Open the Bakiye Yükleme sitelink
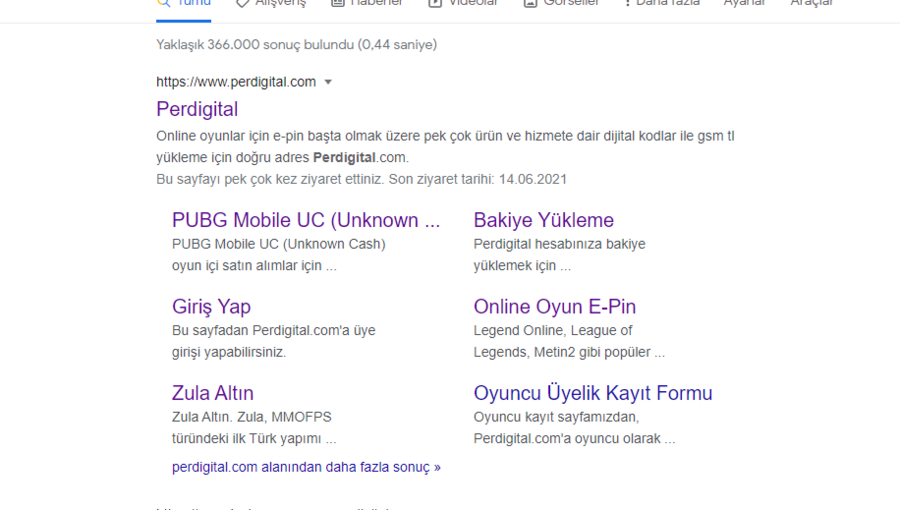Viewport: 900px width, 510px height. click(544, 220)
